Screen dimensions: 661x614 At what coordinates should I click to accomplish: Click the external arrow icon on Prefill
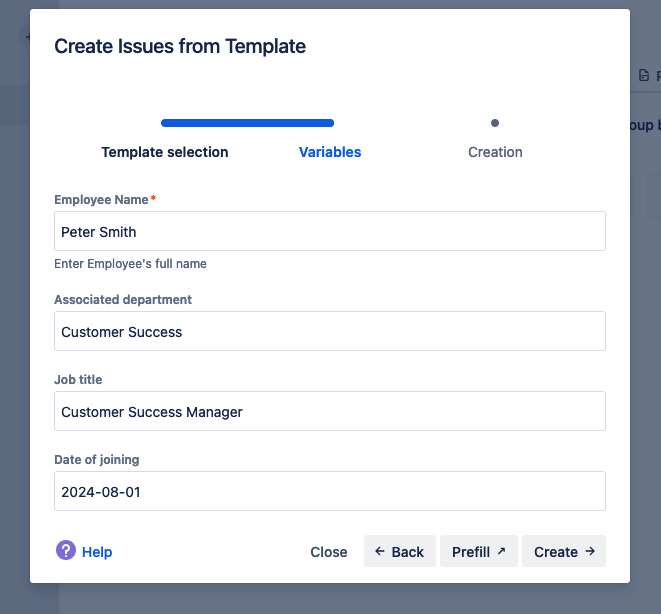point(502,551)
